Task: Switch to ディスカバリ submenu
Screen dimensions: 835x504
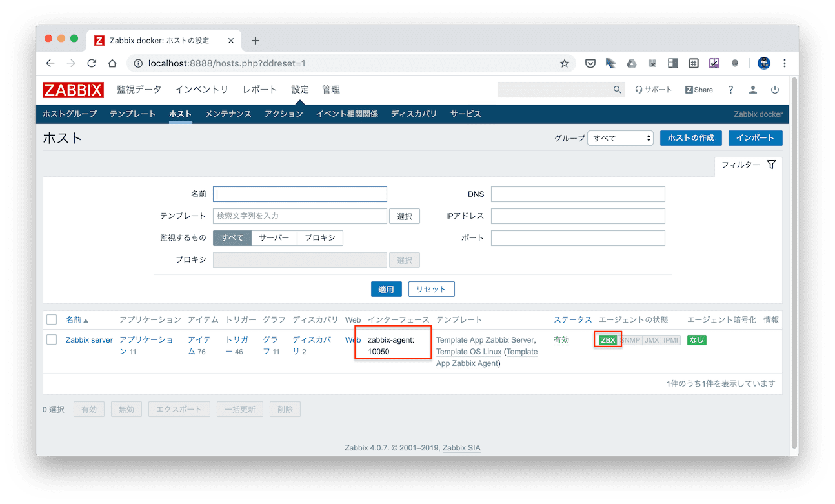Action: click(414, 114)
